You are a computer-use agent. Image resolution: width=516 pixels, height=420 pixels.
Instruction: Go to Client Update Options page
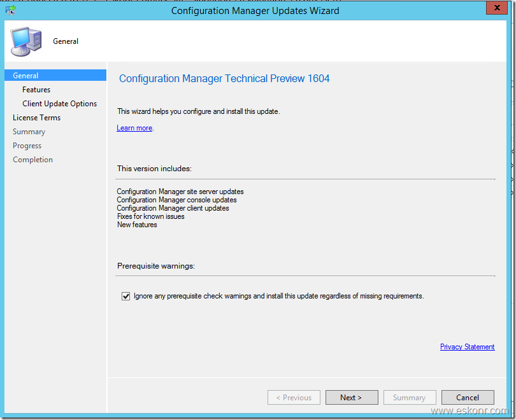[x=59, y=104]
